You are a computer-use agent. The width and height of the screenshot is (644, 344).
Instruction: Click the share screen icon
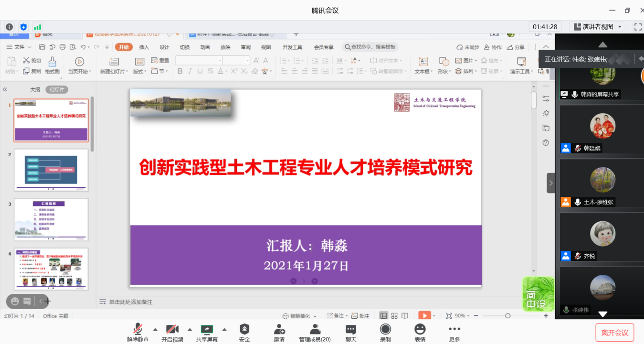pos(207,329)
